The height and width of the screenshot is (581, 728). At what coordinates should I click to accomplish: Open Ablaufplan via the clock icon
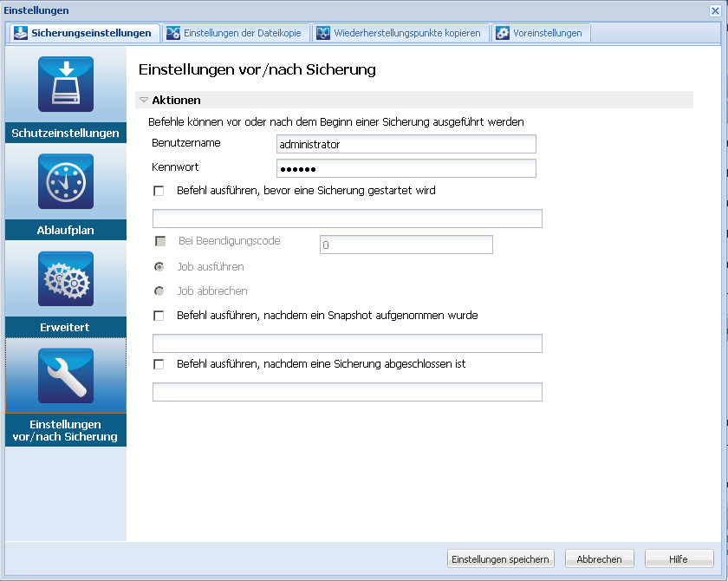tap(66, 181)
